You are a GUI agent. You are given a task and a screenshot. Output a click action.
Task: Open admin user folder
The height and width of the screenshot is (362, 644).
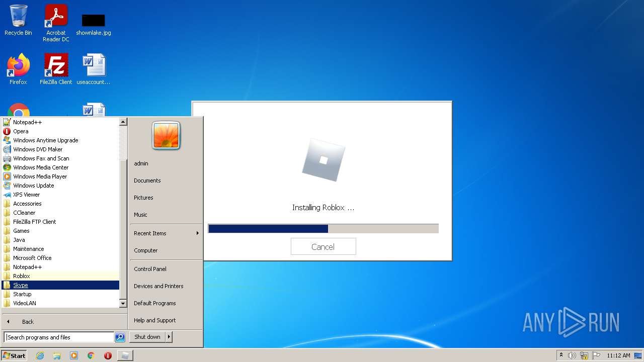[166, 163]
